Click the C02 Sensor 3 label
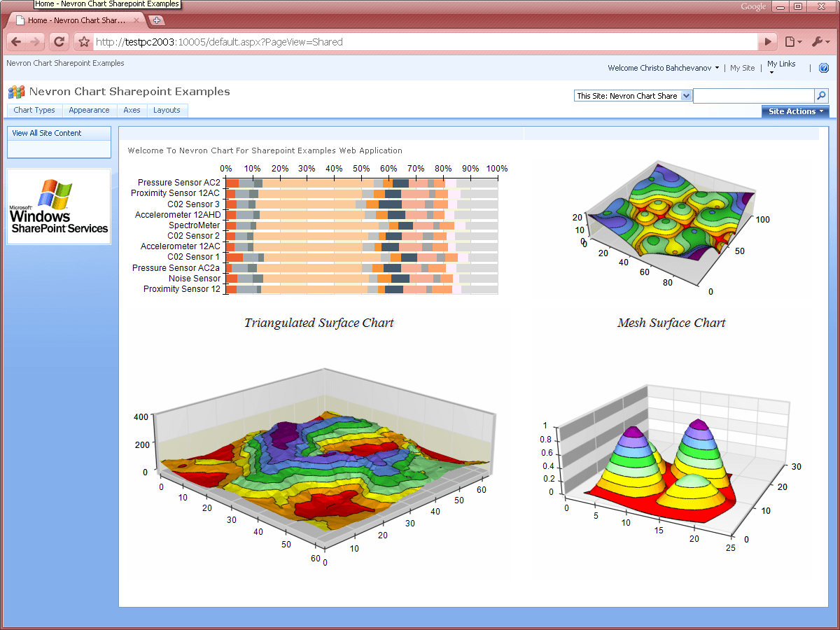Screen dimensions: 840x630 (x=193, y=204)
